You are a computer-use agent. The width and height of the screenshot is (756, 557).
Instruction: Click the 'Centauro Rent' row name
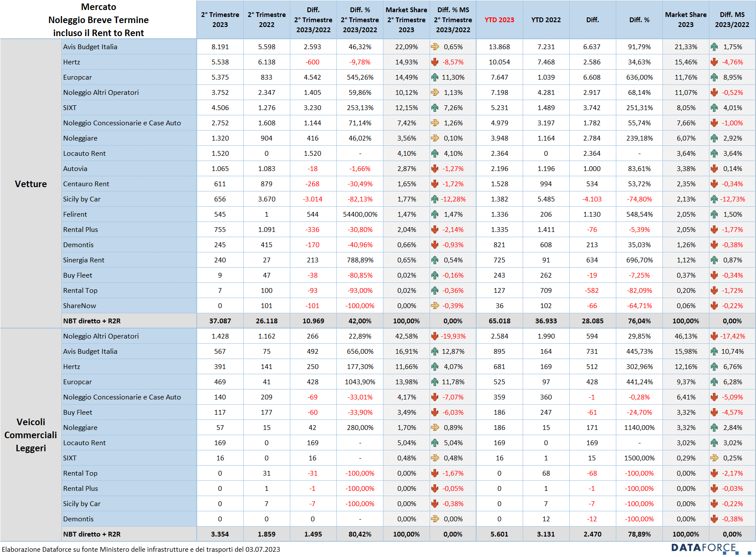86,184
